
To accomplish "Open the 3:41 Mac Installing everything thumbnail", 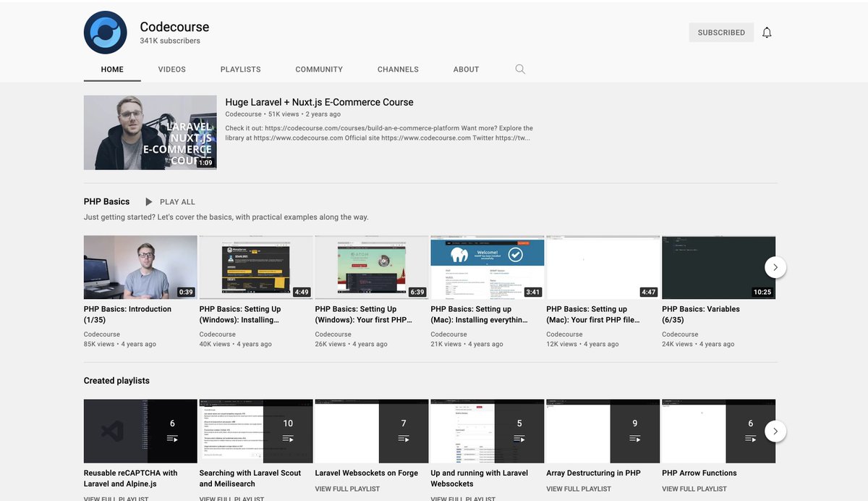I will pos(488,267).
